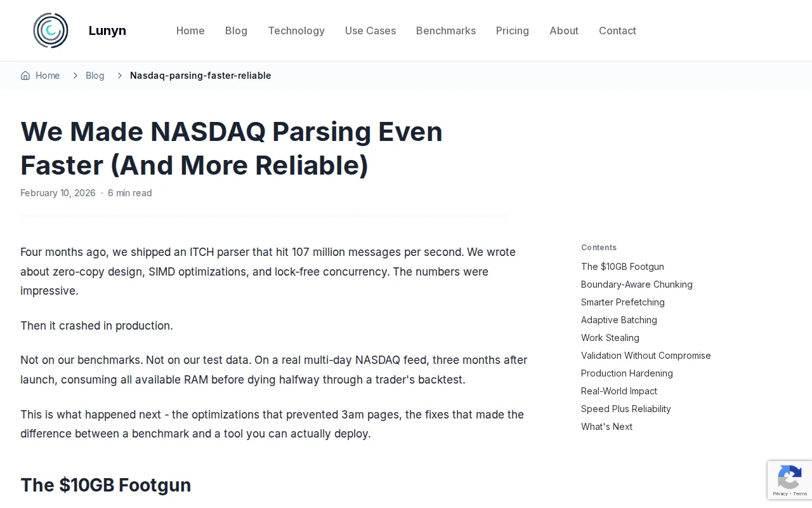Go to the Contact page
The height and width of the screenshot is (508, 812).
coord(617,30)
